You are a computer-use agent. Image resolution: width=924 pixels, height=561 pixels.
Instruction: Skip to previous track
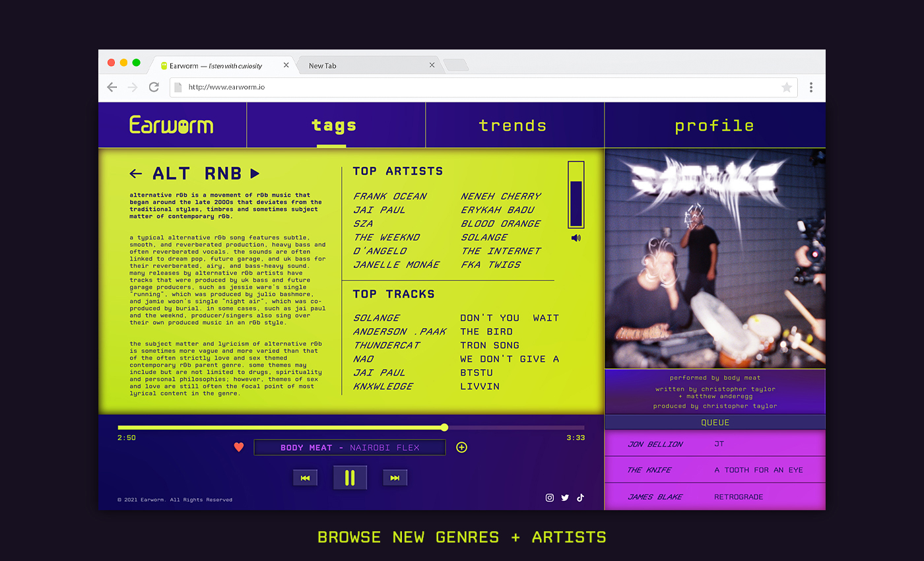click(x=305, y=478)
